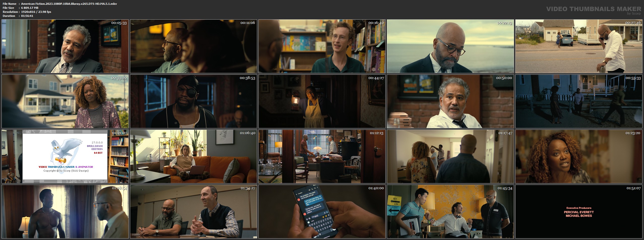Click the owl logo in the splash thumbnail
This screenshot has height=240, width=644.
63,152
